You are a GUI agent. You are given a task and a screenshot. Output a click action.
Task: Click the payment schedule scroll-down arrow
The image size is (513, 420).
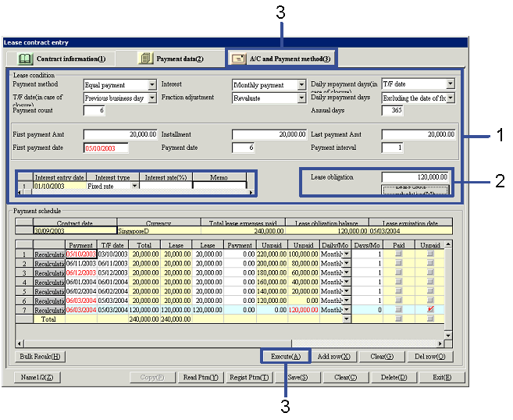[448, 336]
